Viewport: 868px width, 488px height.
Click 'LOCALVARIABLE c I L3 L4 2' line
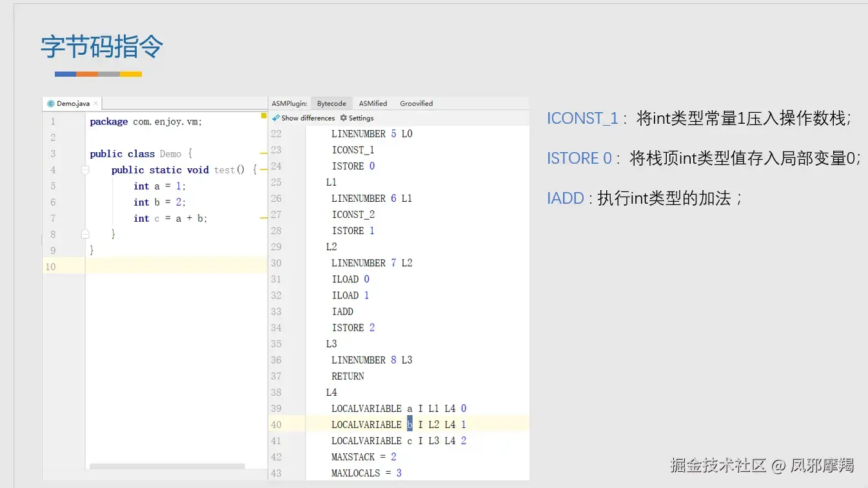click(x=399, y=440)
